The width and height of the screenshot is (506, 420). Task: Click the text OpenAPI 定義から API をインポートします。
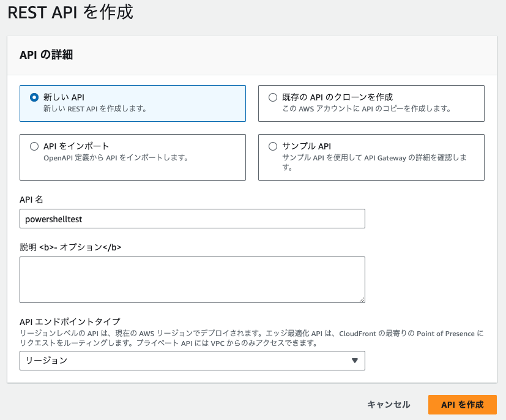click(x=116, y=158)
